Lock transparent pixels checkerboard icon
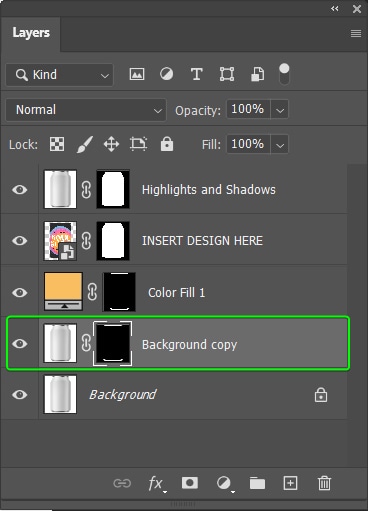The image size is (368, 511). coord(57,144)
